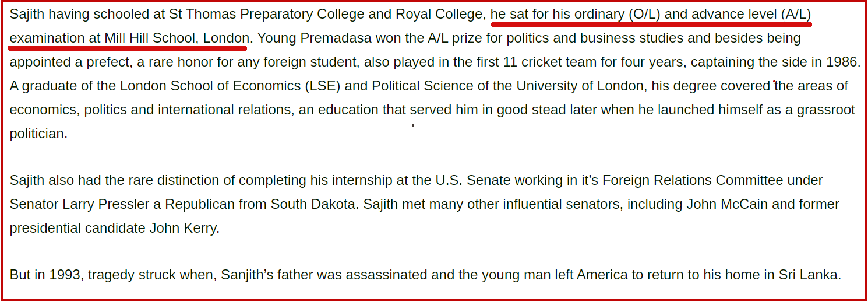Click the word 'politician.' ending first paragraph
The height and width of the screenshot is (301, 868).
pyautogui.click(x=38, y=134)
